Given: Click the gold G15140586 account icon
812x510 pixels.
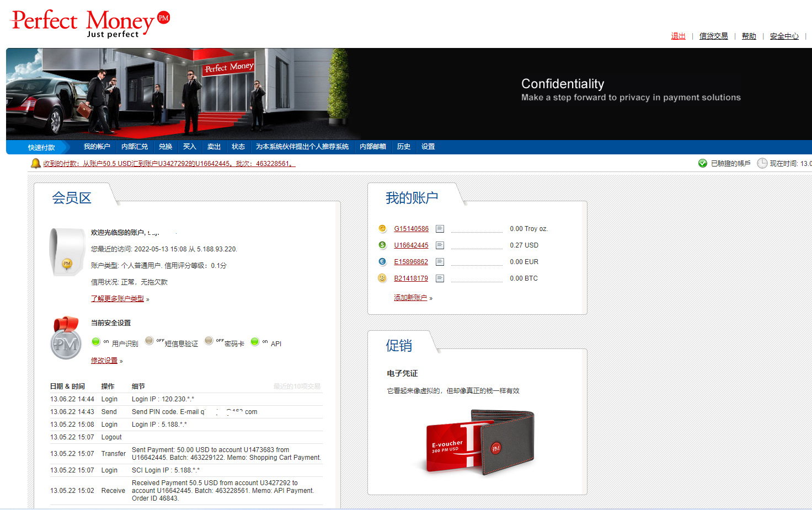Looking at the screenshot, I should coord(382,228).
